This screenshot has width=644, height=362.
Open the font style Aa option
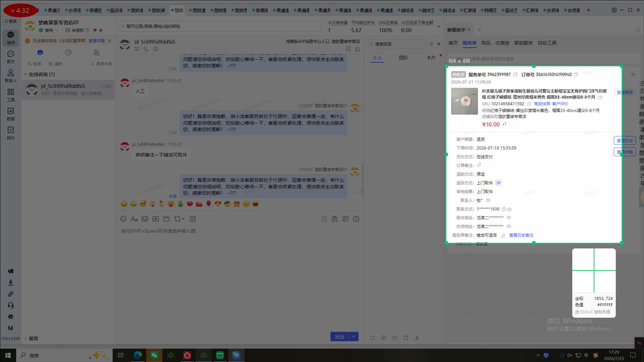pos(134,219)
